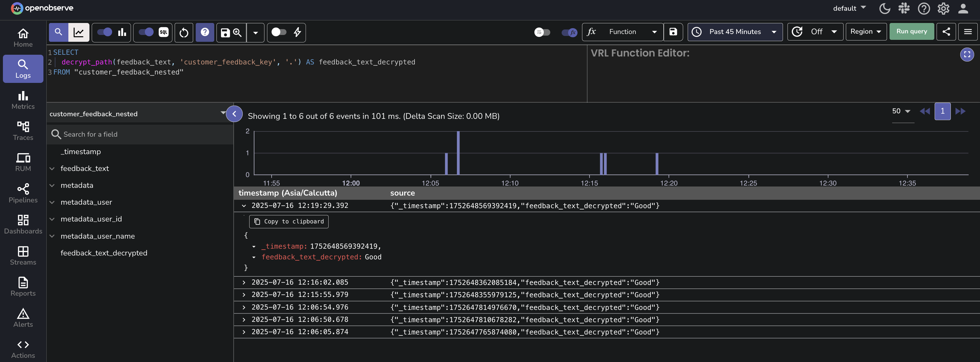Click the refresh query icon in the toolbar
The width and height of the screenshot is (980, 362).
click(184, 32)
